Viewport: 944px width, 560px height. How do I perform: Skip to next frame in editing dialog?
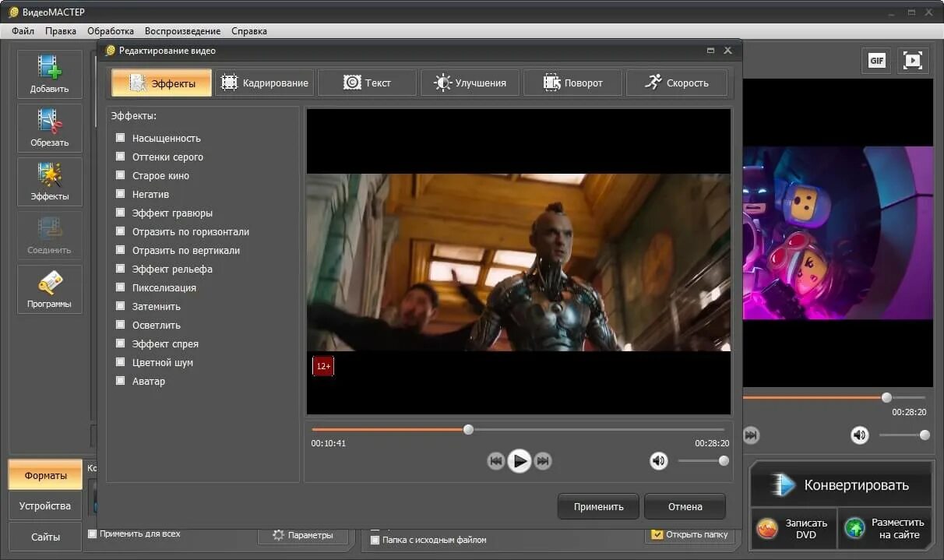543,461
